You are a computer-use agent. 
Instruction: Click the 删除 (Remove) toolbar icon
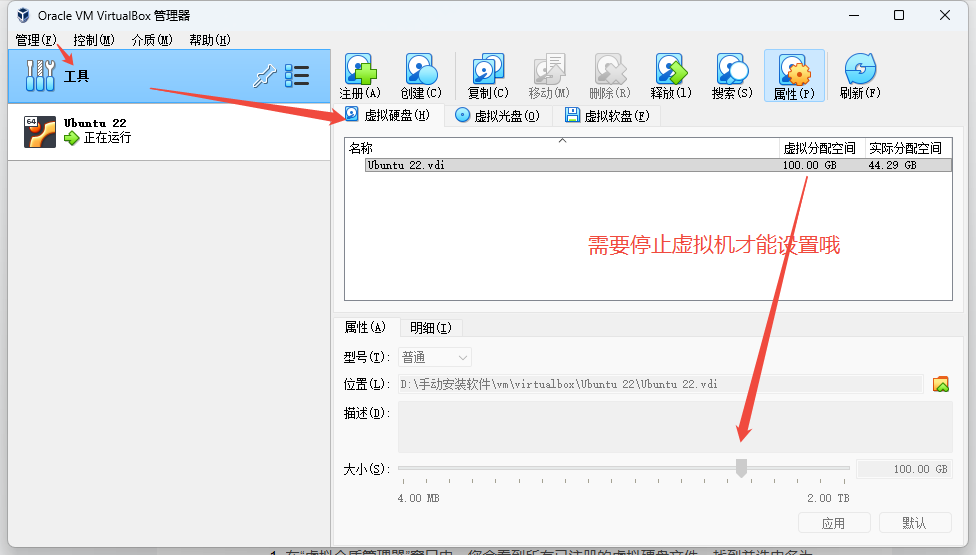click(610, 70)
